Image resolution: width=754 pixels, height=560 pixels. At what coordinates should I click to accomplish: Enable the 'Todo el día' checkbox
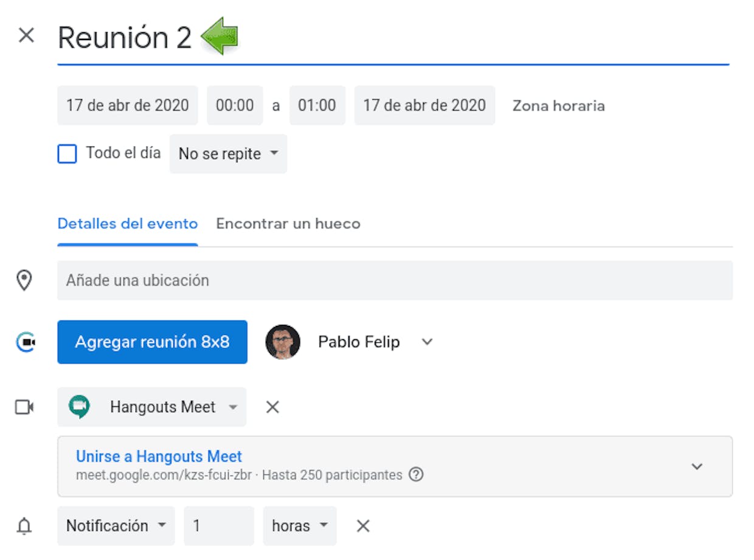click(67, 154)
